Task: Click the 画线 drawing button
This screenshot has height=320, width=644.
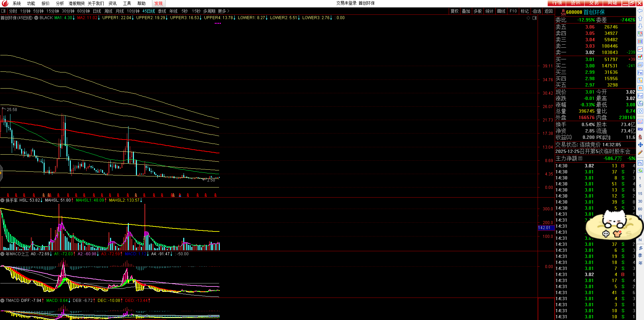Action: [501, 11]
